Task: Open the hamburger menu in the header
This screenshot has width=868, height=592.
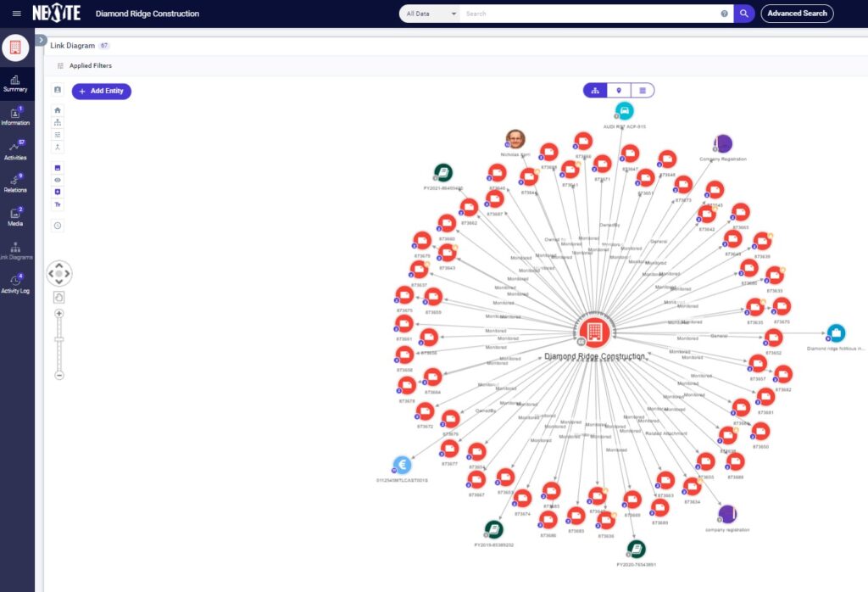Action: [x=17, y=14]
